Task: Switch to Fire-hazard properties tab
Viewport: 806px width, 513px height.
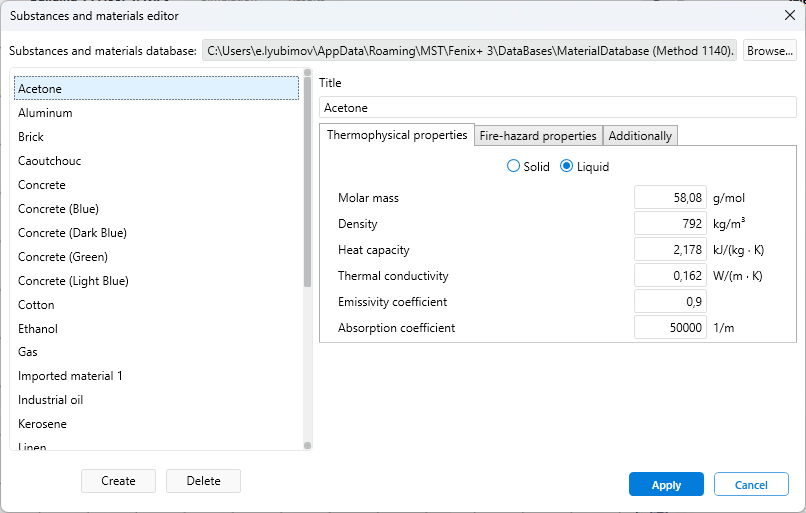Action: [x=538, y=136]
